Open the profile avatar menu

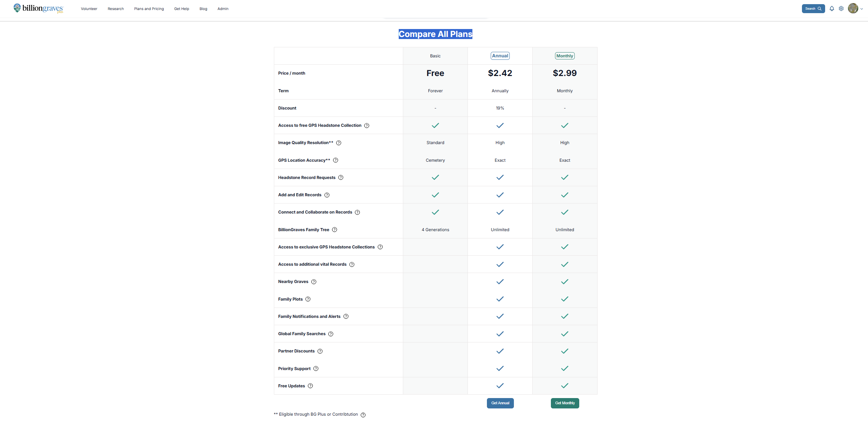(x=853, y=8)
